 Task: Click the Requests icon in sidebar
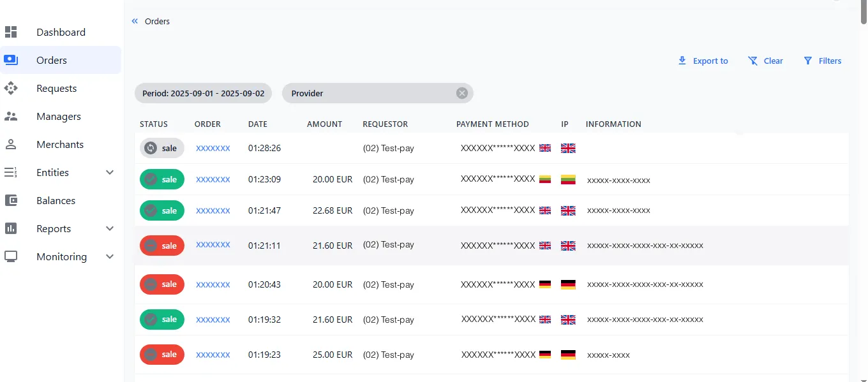[x=11, y=88]
